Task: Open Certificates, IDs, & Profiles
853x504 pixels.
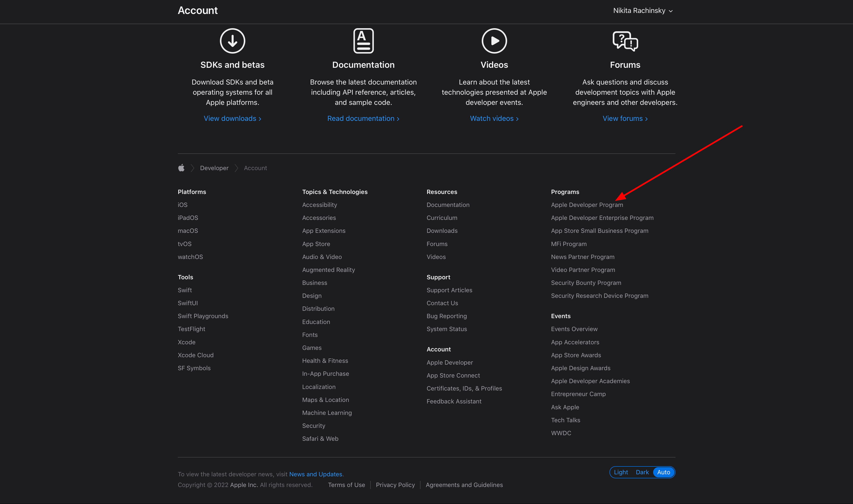Action: (464, 388)
